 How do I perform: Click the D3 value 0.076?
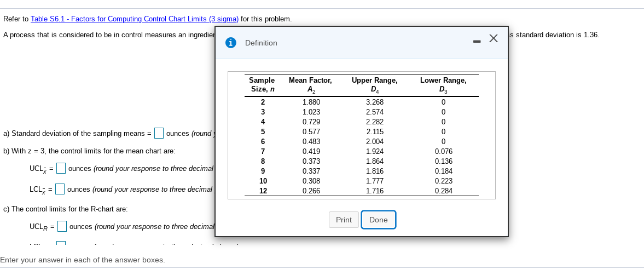[444, 152]
